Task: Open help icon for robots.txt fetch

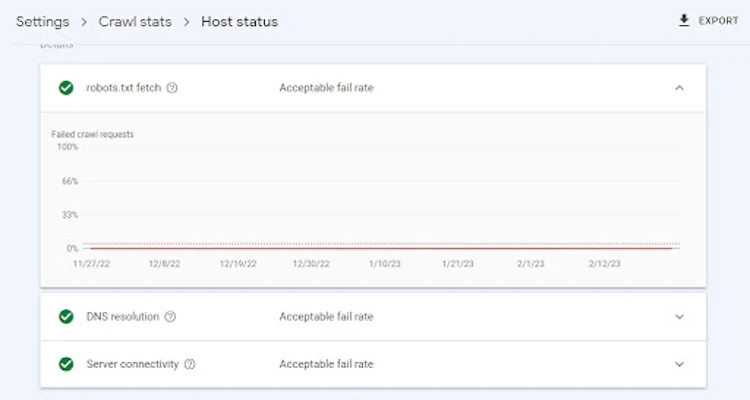Action: pos(172,88)
